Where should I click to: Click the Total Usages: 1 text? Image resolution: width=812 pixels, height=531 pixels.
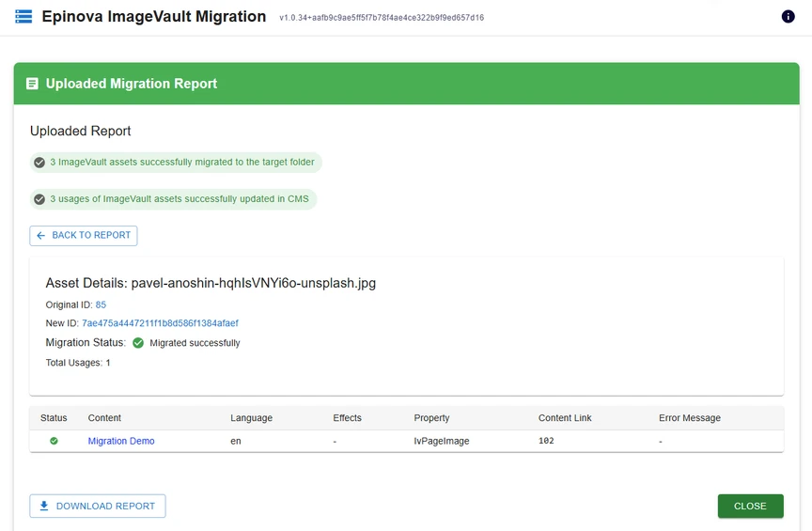pyautogui.click(x=78, y=363)
